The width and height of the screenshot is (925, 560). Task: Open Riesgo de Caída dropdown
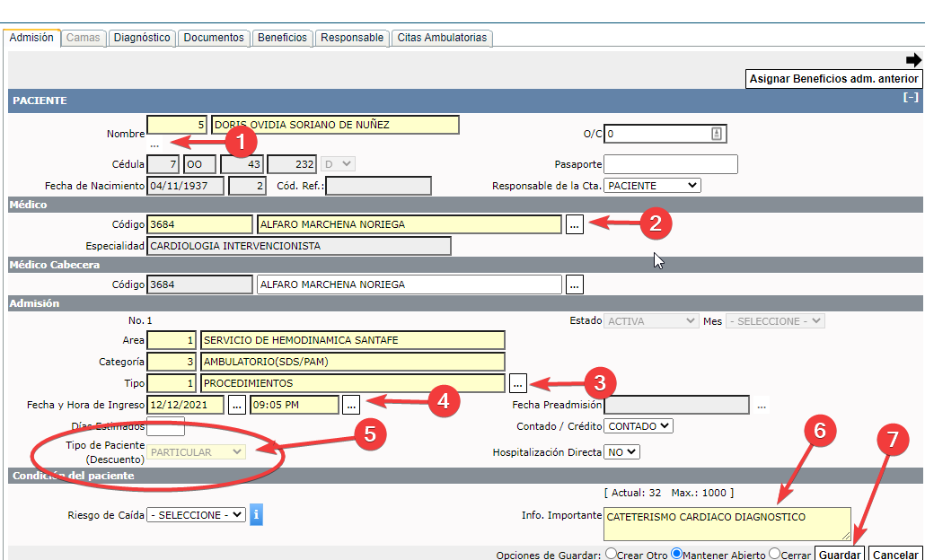click(196, 514)
